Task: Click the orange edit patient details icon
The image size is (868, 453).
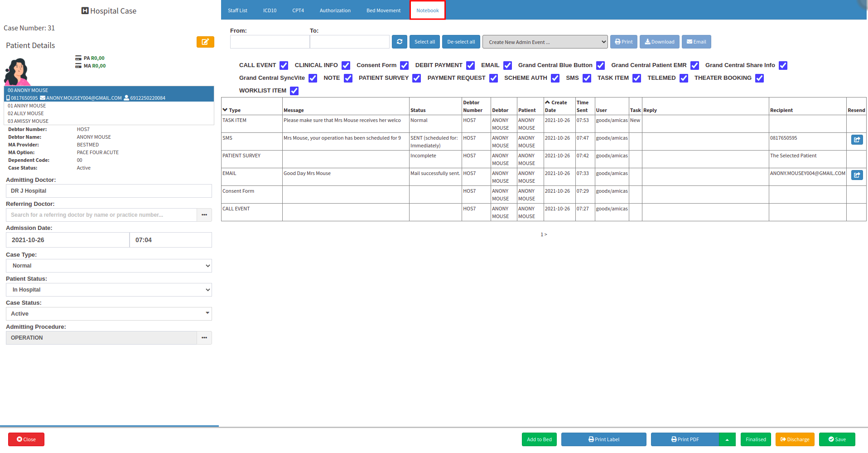Action: (x=205, y=42)
